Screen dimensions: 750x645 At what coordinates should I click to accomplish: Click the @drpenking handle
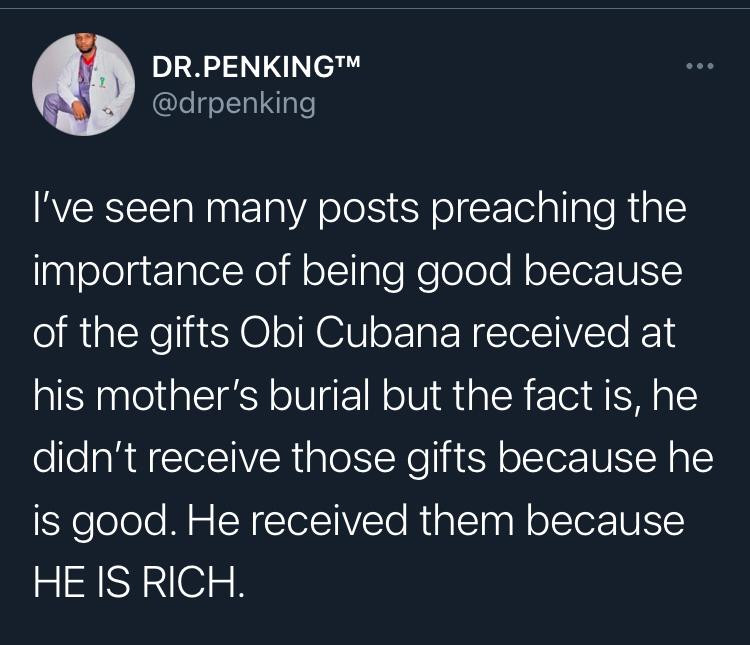pyautogui.click(x=233, y=102)
